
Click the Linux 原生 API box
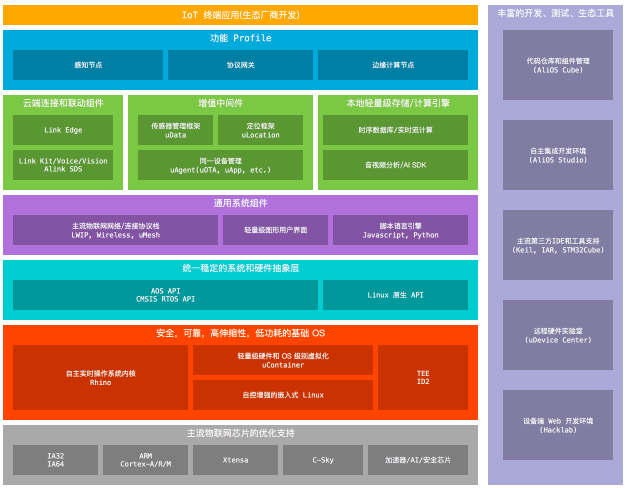click(x=395, y=295)
